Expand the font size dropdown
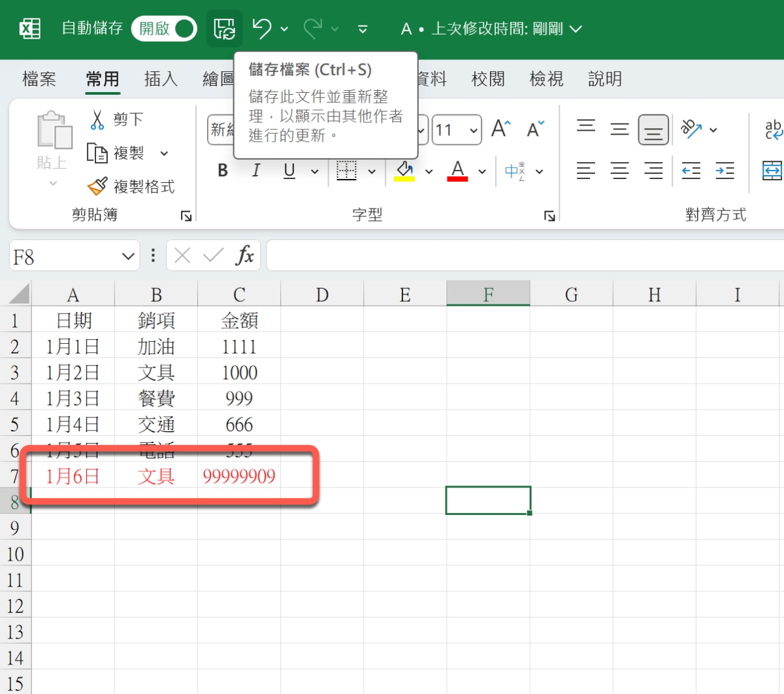Screen dimensions: 784x694 [x=474, y=130]
